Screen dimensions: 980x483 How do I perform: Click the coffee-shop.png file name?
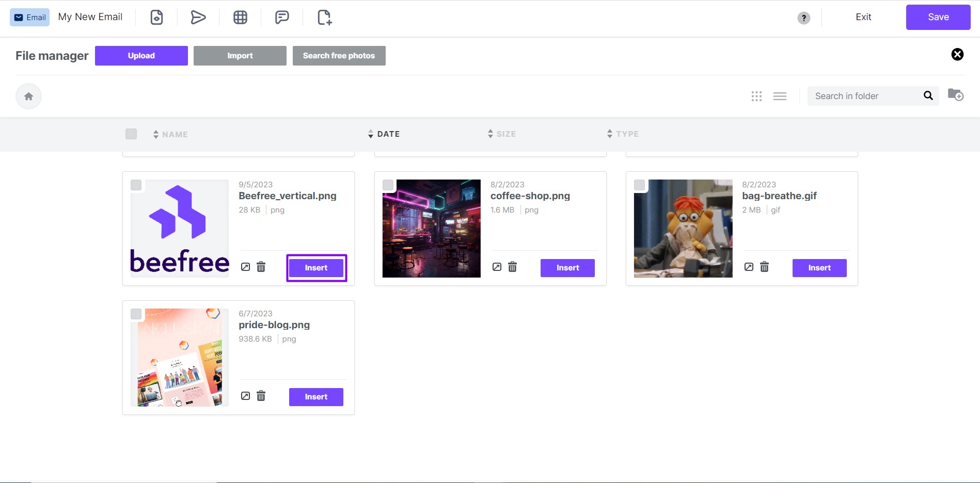coord(530,196)
